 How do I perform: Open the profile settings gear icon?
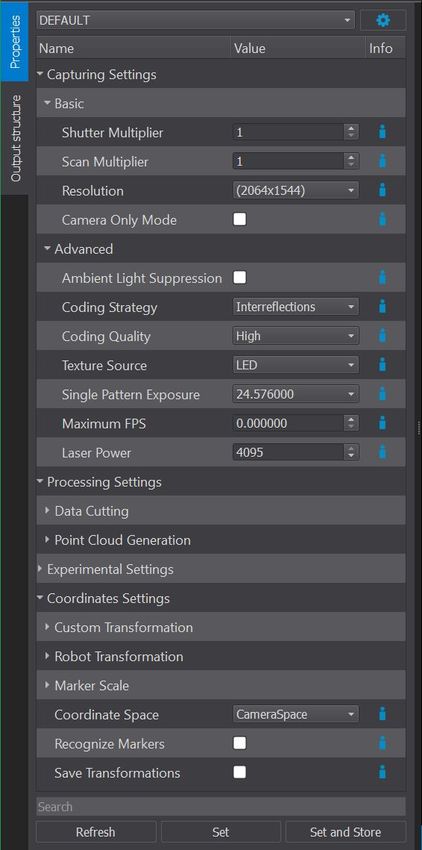pyautogui.click(x=383, y=21)
